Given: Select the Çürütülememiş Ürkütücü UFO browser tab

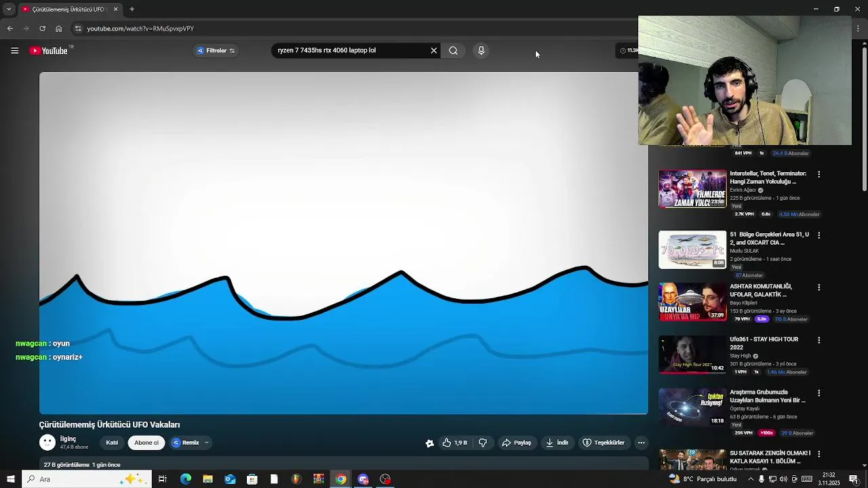Looking at the screenshot, I should coord(70,9).
